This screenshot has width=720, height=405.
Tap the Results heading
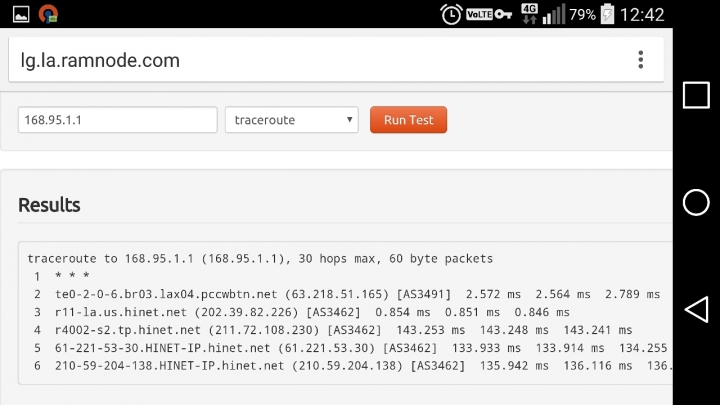point(49,205)
